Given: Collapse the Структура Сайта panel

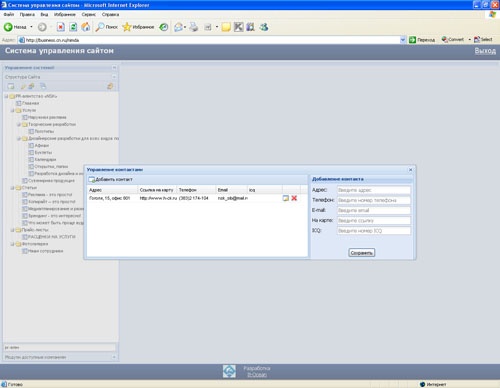Looking at the screenshot, I should [114, 77].
